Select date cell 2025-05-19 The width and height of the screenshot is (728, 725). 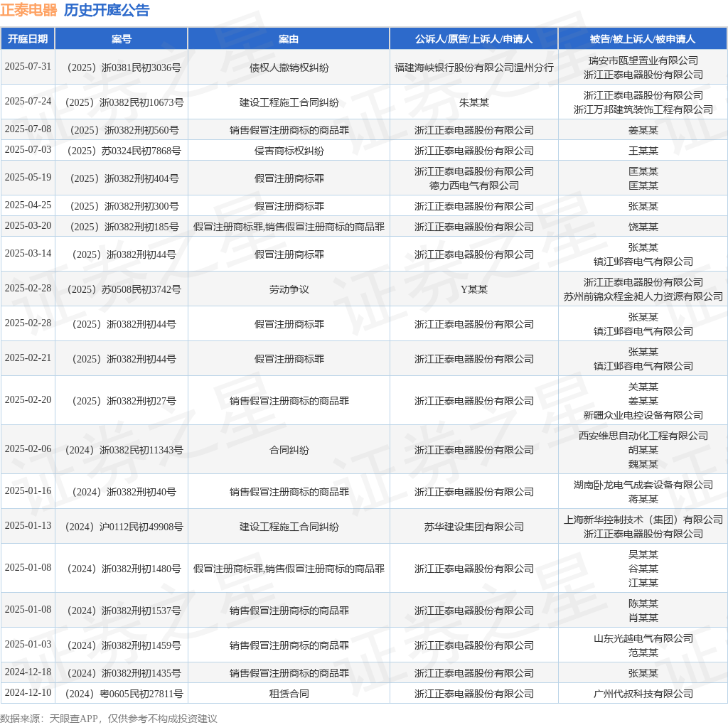(28, 178)
